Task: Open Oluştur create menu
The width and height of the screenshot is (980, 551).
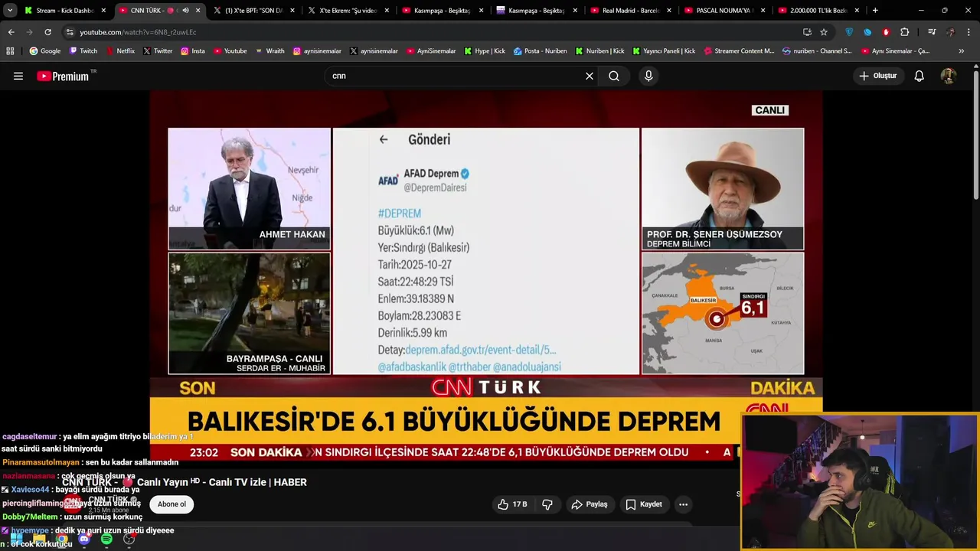Action: (877, 76)
